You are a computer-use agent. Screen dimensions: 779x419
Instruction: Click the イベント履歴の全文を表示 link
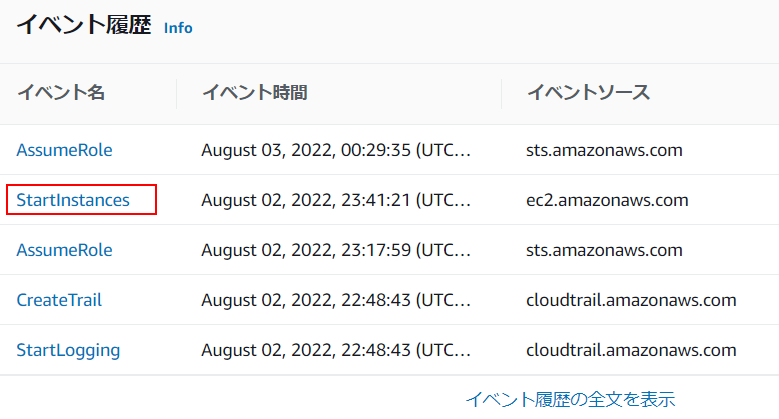[x=570, y=399]
